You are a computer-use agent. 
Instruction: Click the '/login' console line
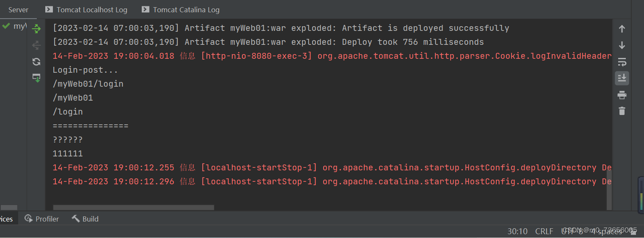click(68, 112)
